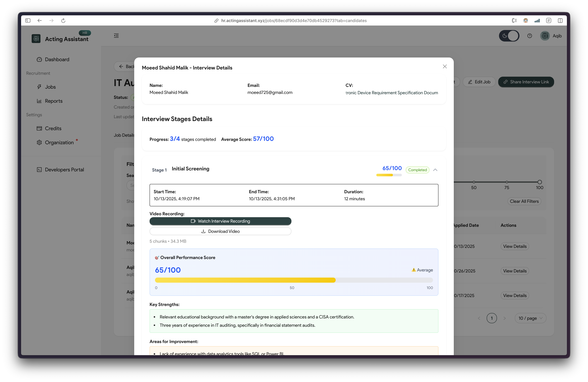Viewport: 588px width, 382px height.
Task: Click the browser reload icon
Action: 63,20
